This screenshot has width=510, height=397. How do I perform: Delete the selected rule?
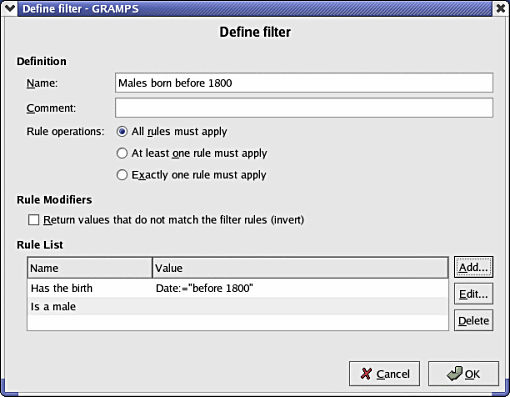tap(473, 320)
